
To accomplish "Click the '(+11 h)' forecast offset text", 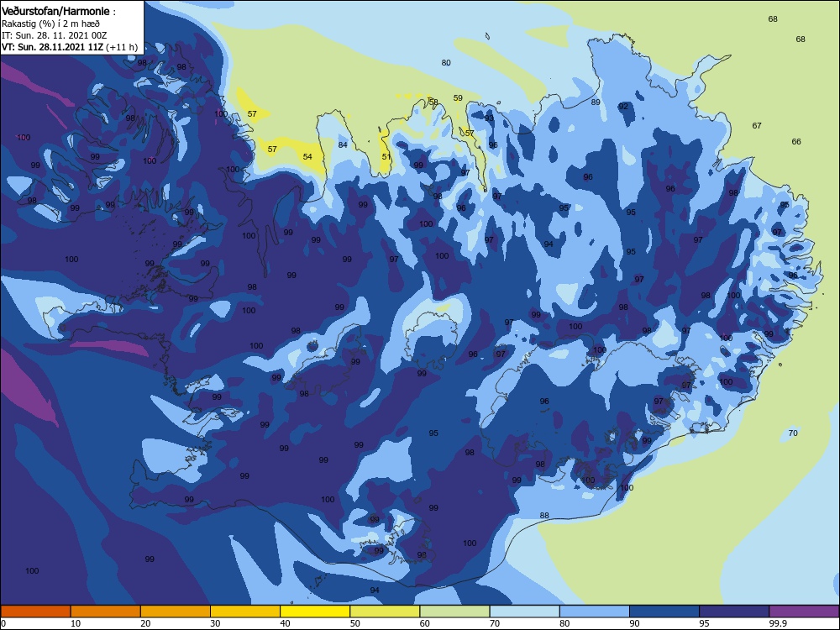I will (x=122, y=47).
